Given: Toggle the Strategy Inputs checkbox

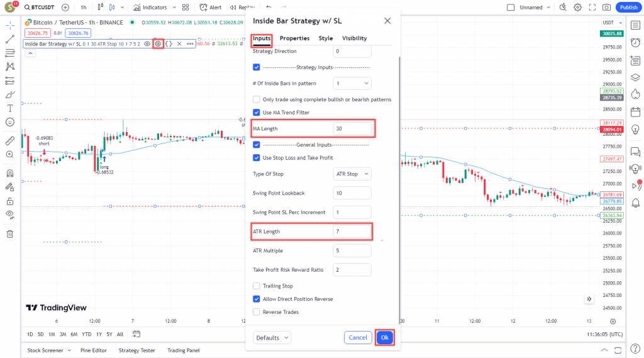Looking at the screenshot, I should (257, 67).
